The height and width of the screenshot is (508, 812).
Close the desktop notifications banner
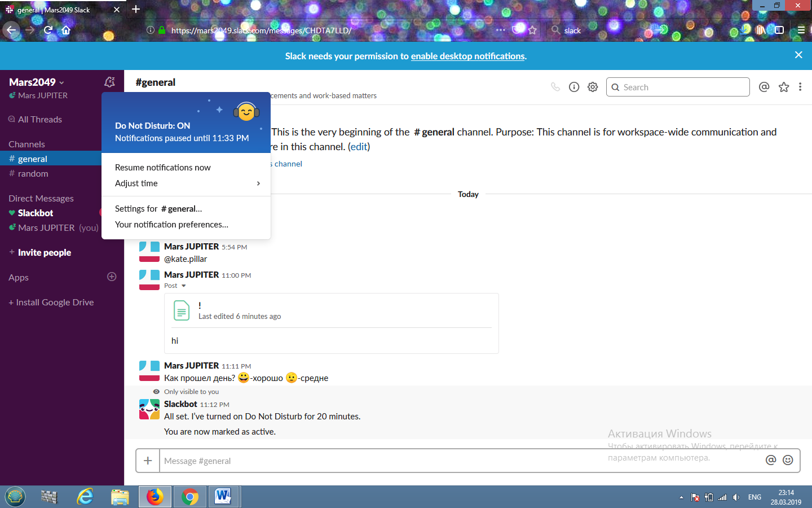pyautogui.click(x=798, y=55)
